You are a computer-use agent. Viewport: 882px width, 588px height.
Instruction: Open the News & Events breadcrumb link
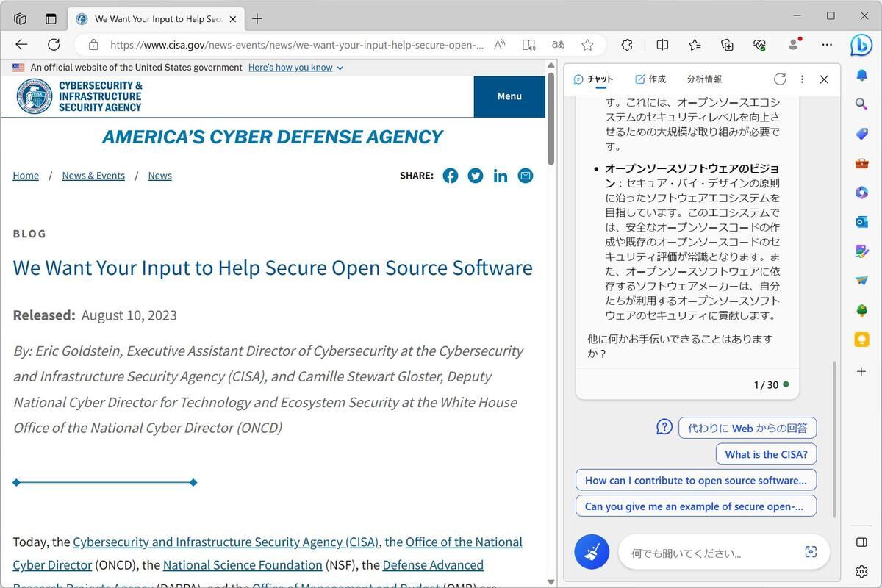[93, 176]
